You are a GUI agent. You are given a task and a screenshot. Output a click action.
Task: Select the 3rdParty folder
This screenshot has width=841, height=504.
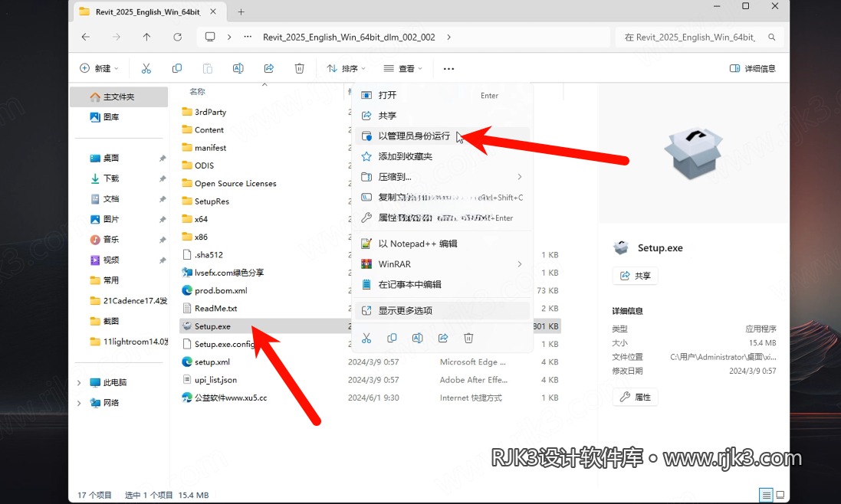(204, 112)
